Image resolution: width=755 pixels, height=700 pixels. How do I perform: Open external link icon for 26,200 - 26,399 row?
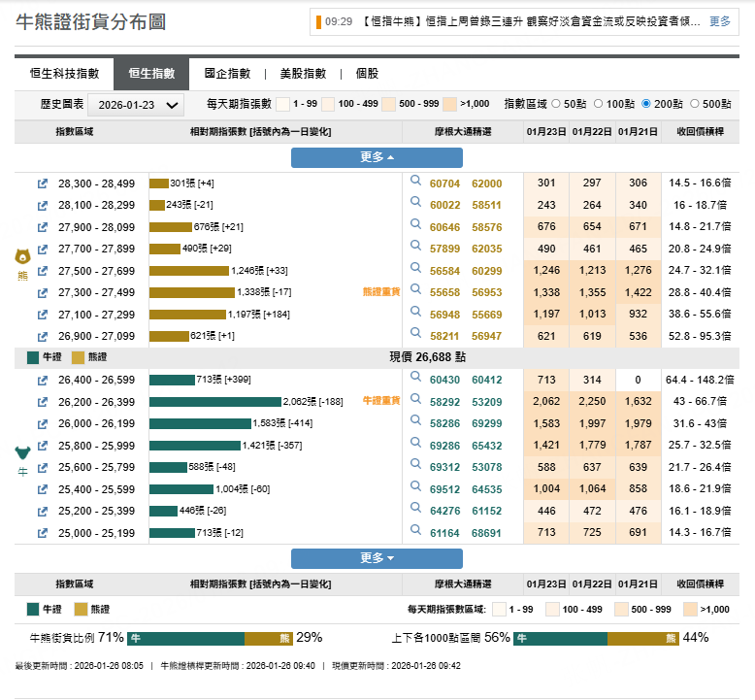tap(42, 401)
